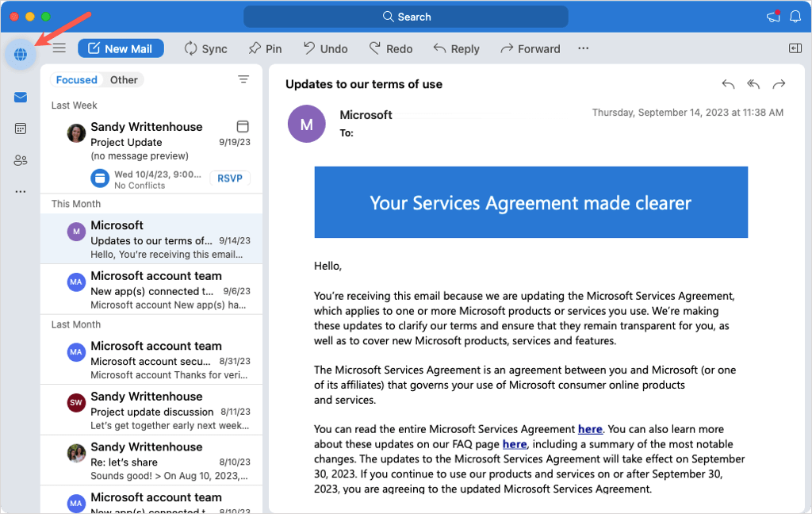Screen dimensions: 812x514
Task: Open the megaphone feedback icon
Action: [x=774, y=17]
